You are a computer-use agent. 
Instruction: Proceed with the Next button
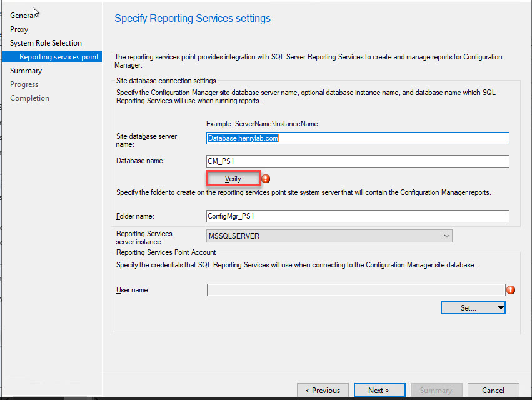tap(379, 391)
